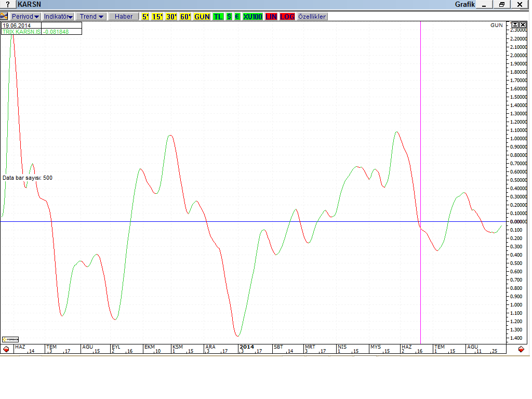Click the chart icon left of Periyod
Viewport: 532px width, 399px height.
click(x=4, y=17)
